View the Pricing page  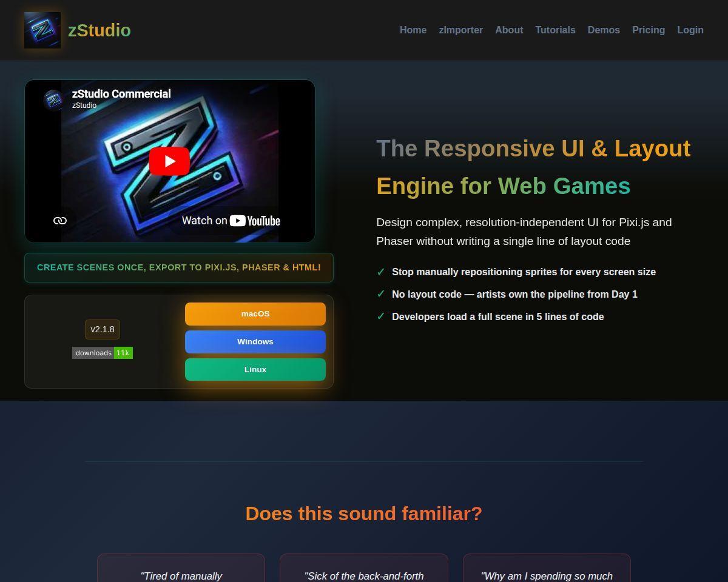(649, 30)
